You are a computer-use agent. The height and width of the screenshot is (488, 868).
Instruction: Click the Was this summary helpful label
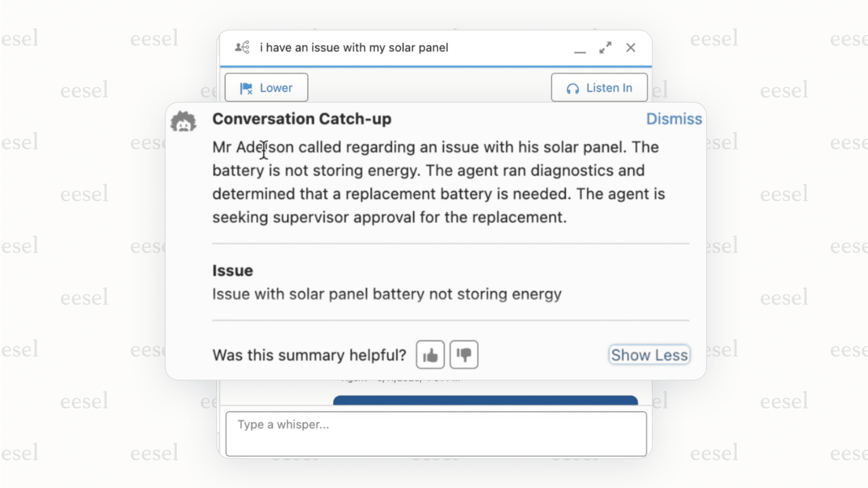pyautogui.click(x=309, y=355)
